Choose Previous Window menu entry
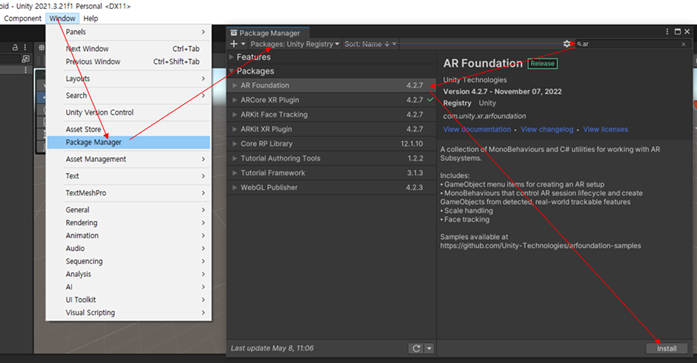Image resolution: width=697 pixels, height=363 pixels. click(x=128, y=62)
